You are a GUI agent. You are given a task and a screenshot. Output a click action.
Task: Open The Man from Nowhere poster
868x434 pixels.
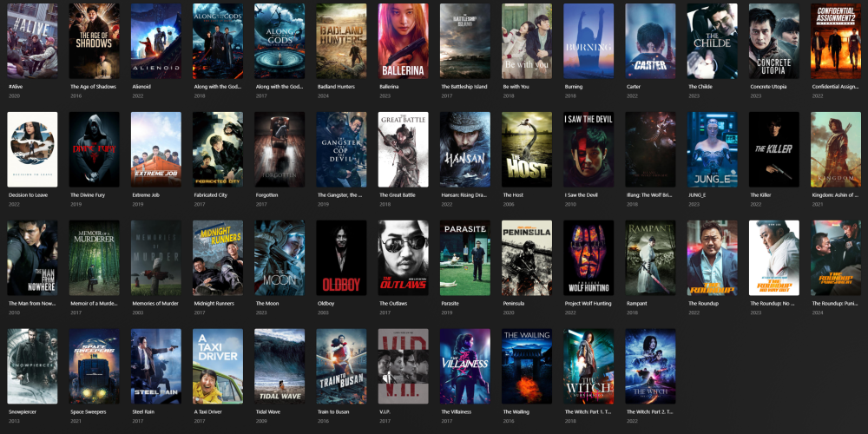[32, 258]
